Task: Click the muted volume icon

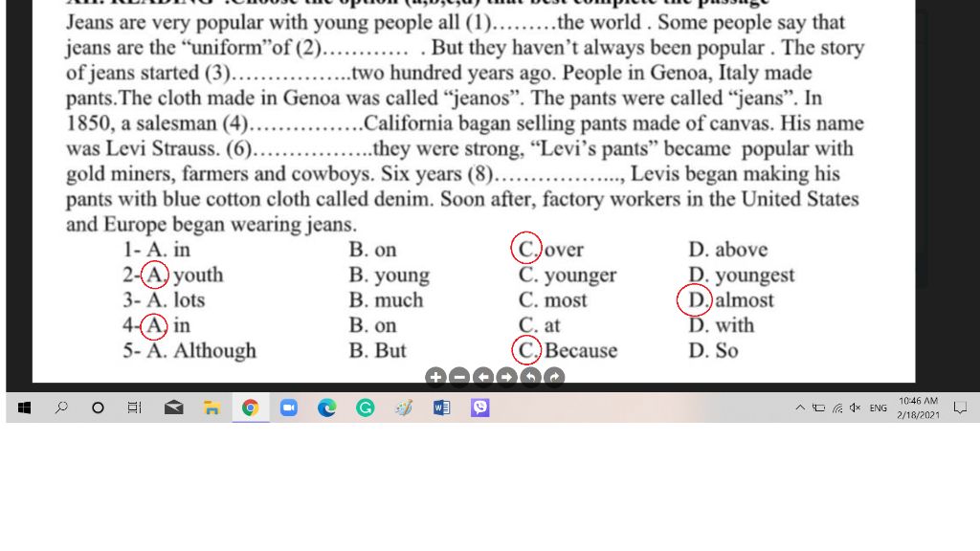Action: 856,408
